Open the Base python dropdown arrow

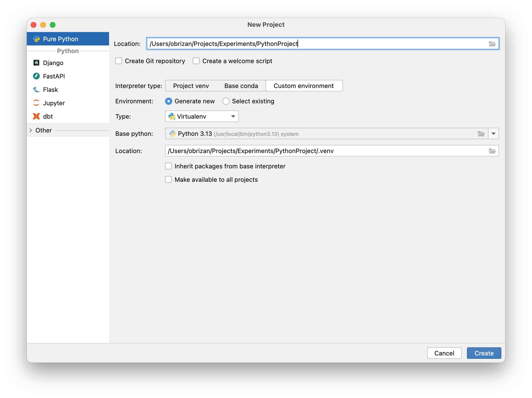coord(493,134)
